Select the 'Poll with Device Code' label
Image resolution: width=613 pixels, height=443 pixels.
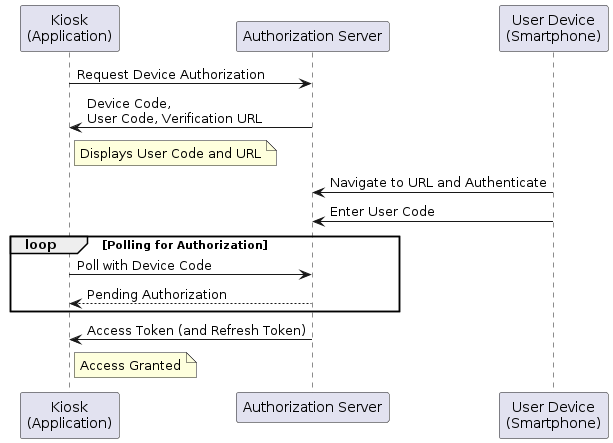144,265
